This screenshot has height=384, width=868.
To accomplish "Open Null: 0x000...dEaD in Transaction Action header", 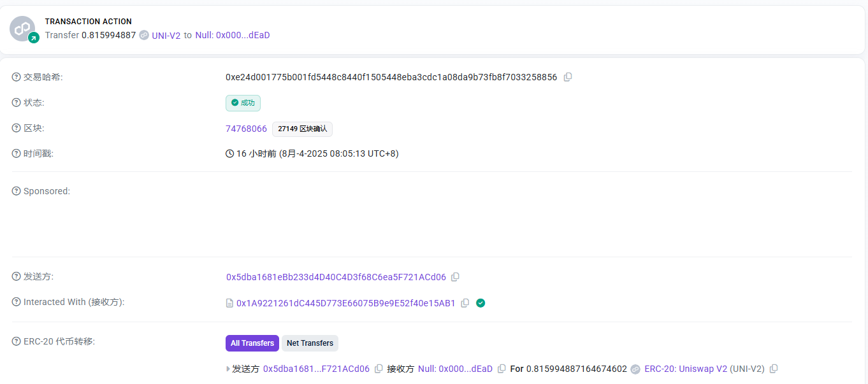I will [x=232, y=35].
